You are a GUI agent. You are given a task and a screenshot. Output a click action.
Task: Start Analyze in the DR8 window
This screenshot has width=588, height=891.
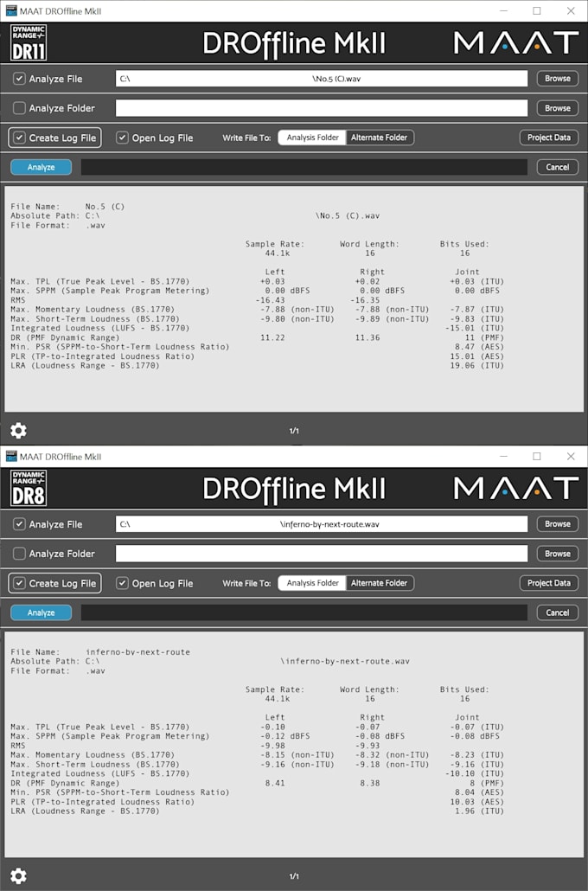click(x=41, y=612)
